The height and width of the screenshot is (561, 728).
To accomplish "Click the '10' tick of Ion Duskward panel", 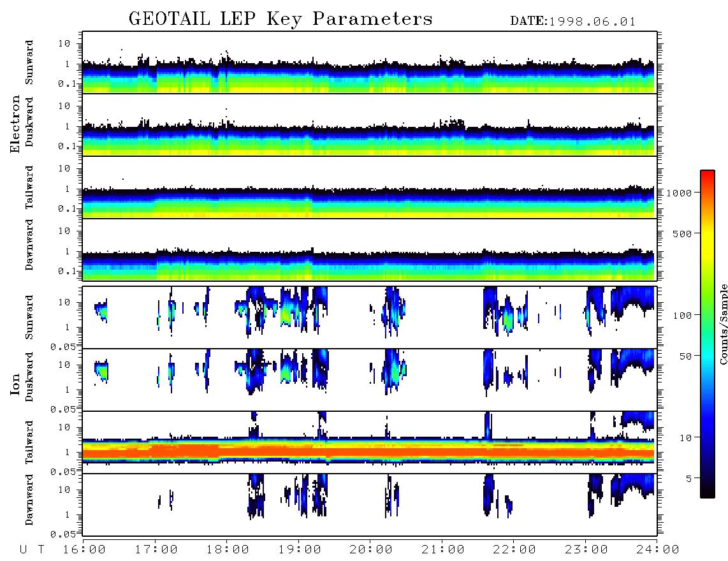I will pos(64,365).
